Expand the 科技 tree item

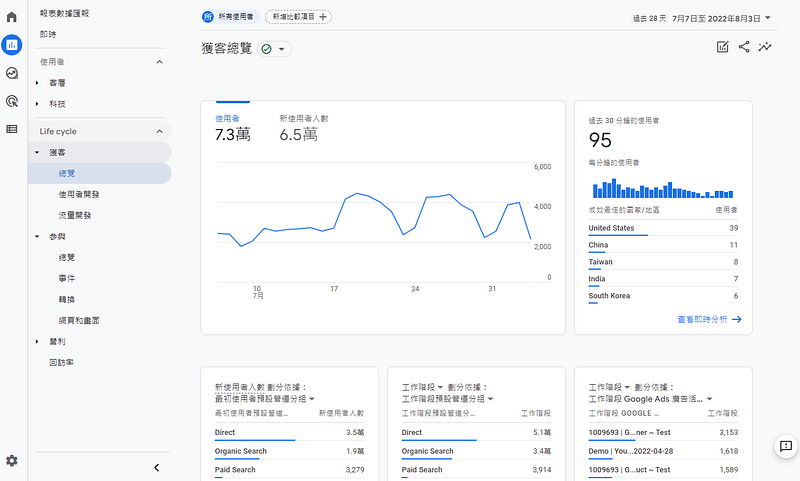pos(37,104)
